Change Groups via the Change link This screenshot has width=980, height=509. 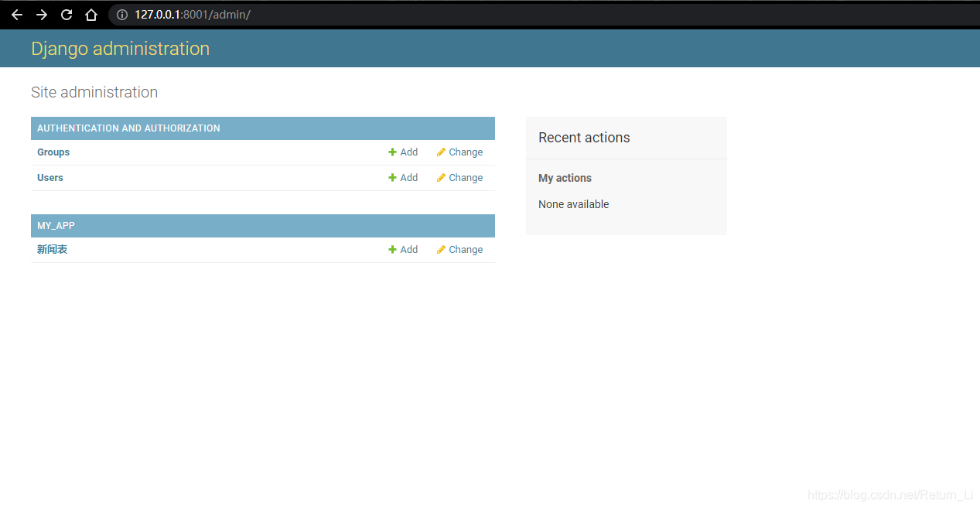click(466, 152)
